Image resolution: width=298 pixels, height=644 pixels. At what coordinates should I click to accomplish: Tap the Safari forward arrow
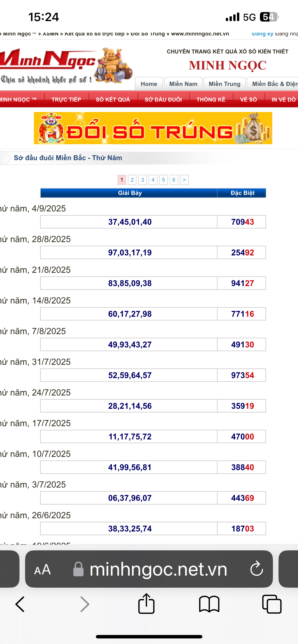(x=84, y=604)
